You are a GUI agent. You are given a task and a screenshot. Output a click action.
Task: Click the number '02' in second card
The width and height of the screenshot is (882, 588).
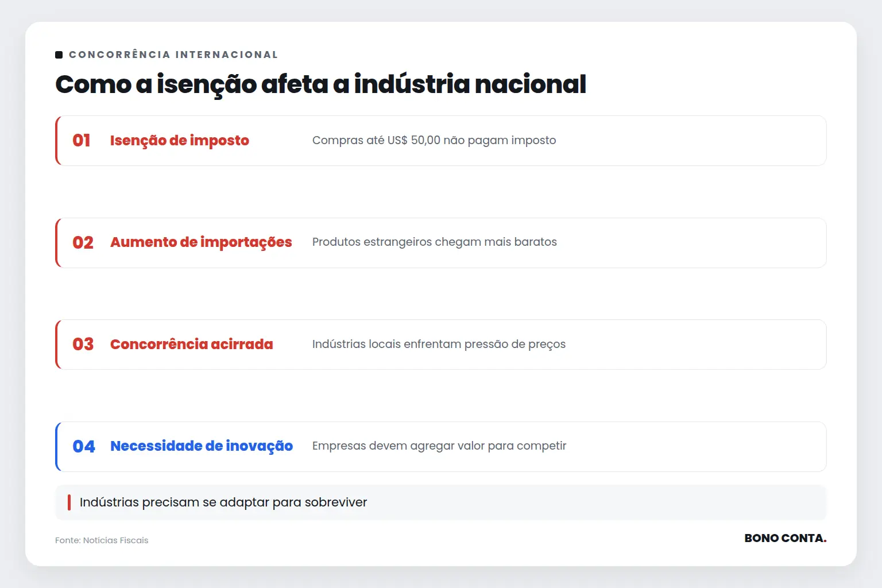coord(83,242)
